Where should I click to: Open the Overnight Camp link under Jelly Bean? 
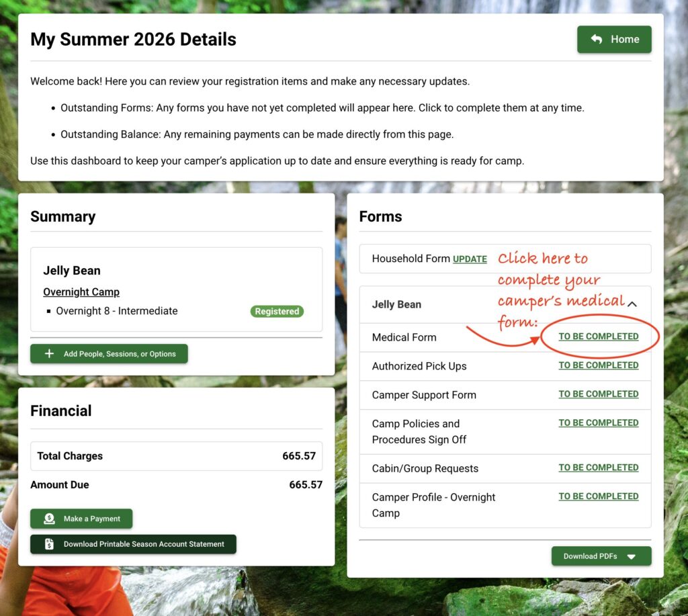[81, 292]
